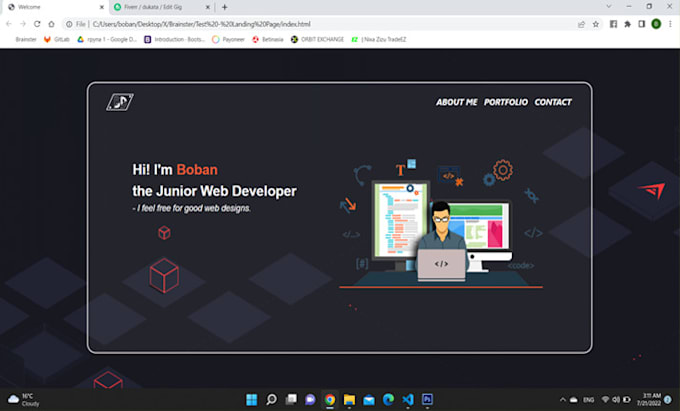
Task: Open the weather widget showing Cloudy
Action: point(23,400)
